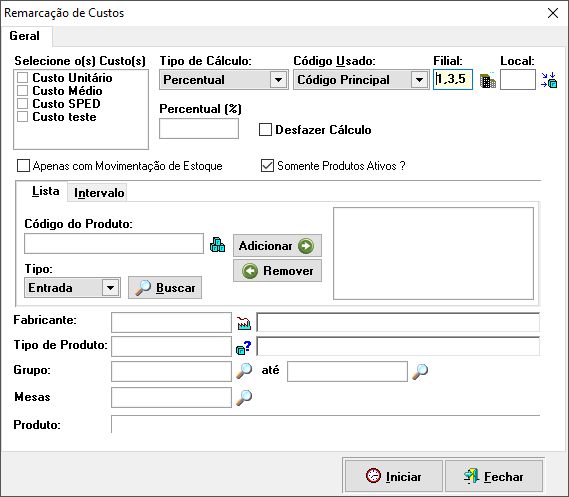Expand the Tipo de Cálculo dropdown
Viewport: 569px width, 497px height.
coord(278,80)
